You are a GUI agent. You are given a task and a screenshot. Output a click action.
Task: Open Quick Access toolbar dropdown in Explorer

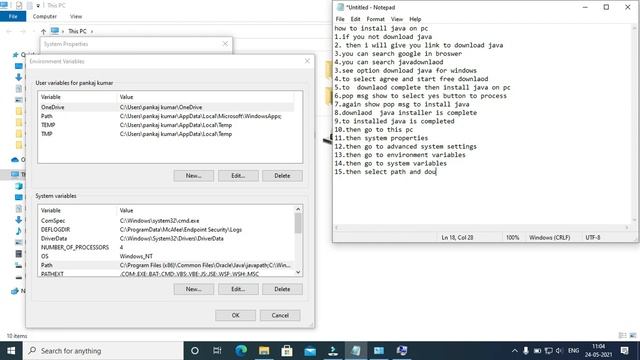(x=38, y=6)
